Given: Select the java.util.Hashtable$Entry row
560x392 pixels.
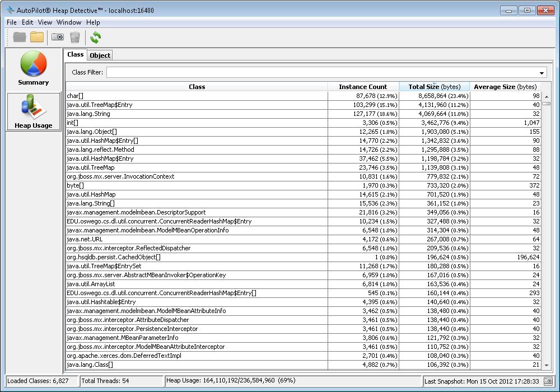Looking at the screenshot, I should [304, 302].
